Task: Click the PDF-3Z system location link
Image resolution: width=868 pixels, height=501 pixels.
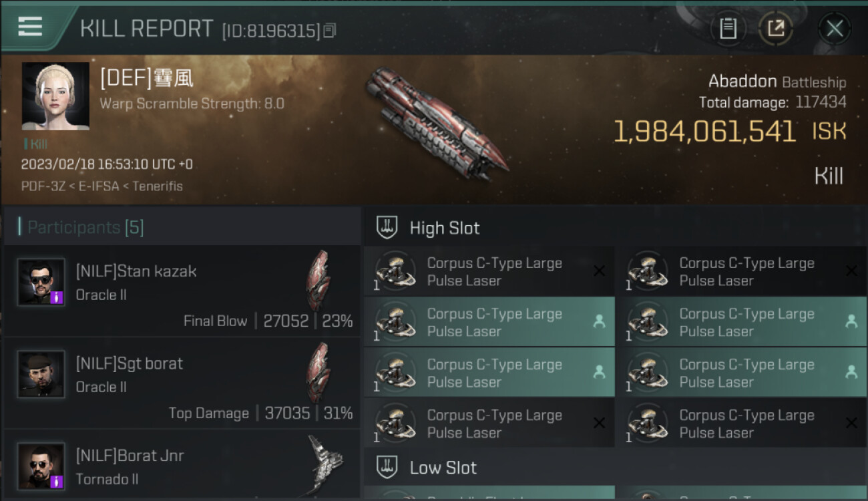Action: pos(42,186)
